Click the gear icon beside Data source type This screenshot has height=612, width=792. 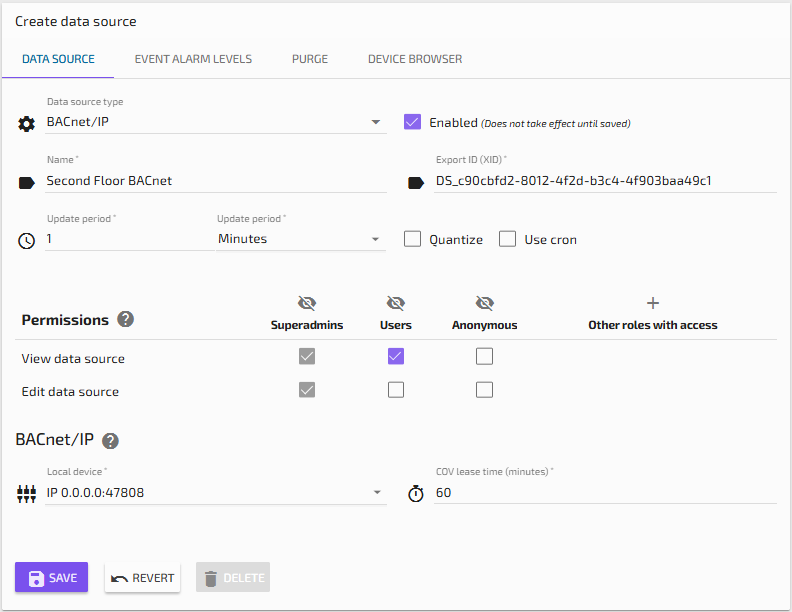click(x=27, y=124)
